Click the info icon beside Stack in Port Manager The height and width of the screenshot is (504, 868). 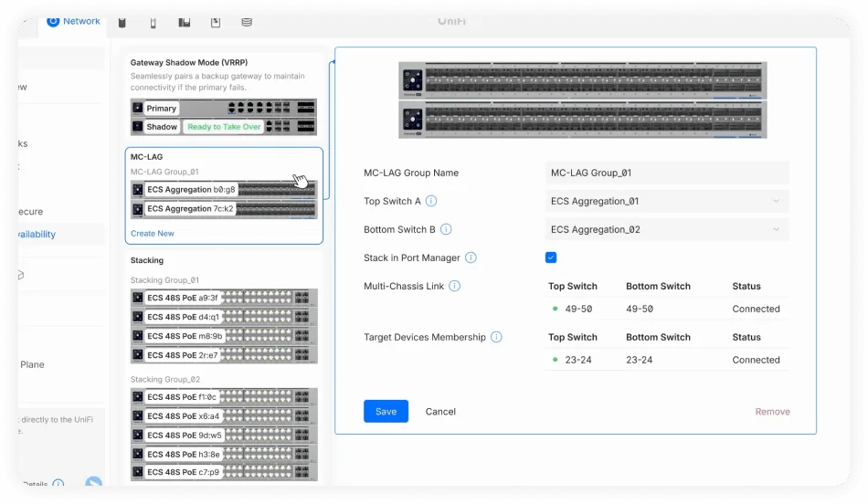click(471, 257)
